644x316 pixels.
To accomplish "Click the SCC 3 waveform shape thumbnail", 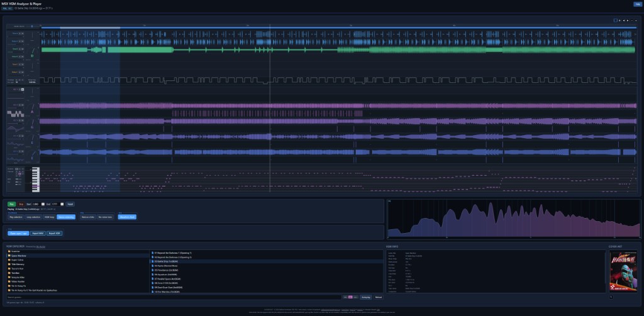I will click(16, 129).
